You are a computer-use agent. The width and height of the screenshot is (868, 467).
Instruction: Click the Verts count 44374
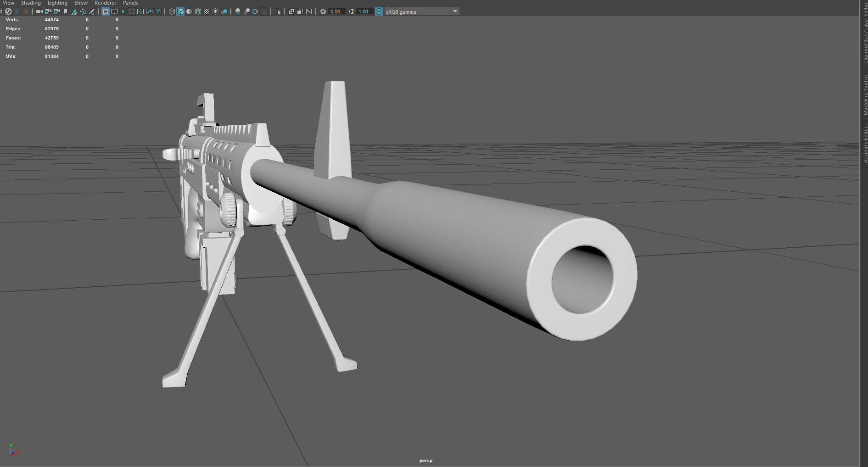click(x=52, y=20)
